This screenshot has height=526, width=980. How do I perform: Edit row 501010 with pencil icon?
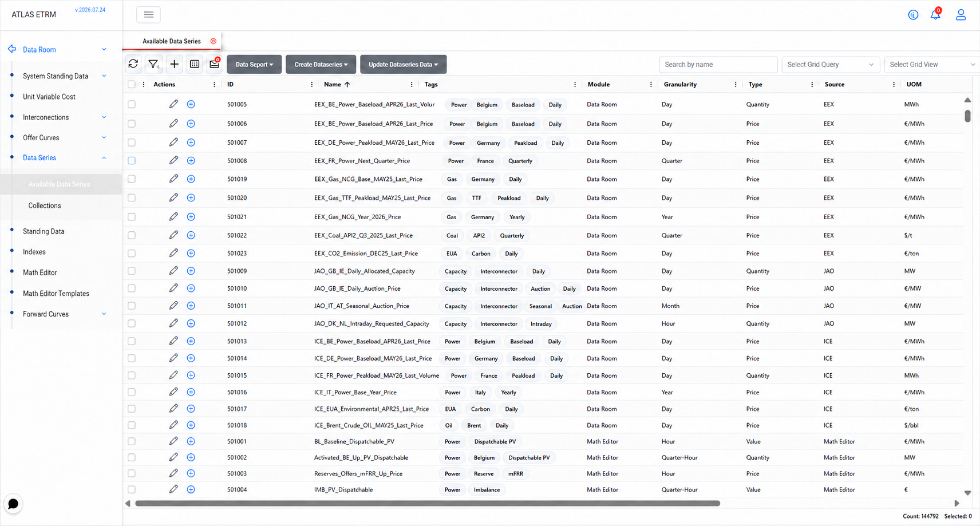click(x=173, y=288)
